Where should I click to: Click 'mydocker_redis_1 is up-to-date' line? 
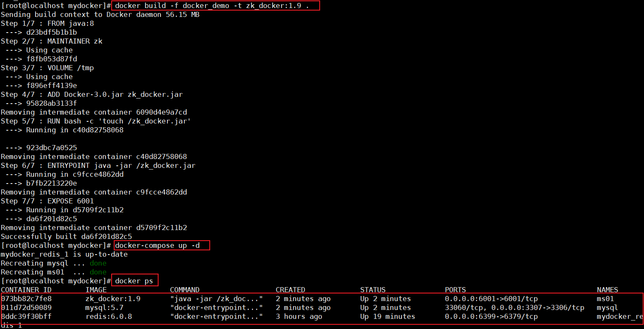click(64, 255)
